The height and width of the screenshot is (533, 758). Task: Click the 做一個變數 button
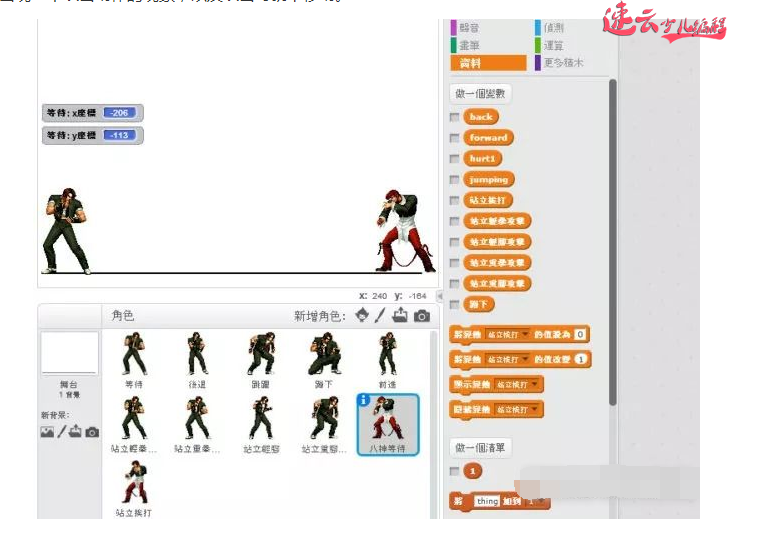[481, 93]
